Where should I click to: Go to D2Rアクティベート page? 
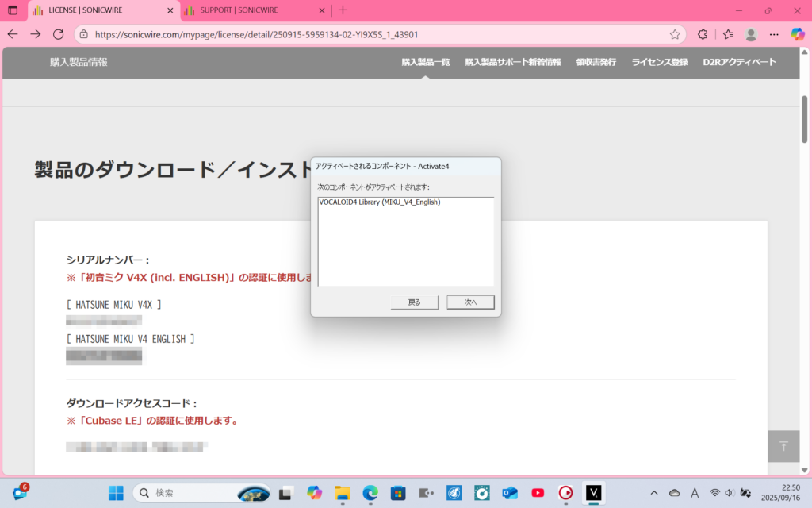739,62
